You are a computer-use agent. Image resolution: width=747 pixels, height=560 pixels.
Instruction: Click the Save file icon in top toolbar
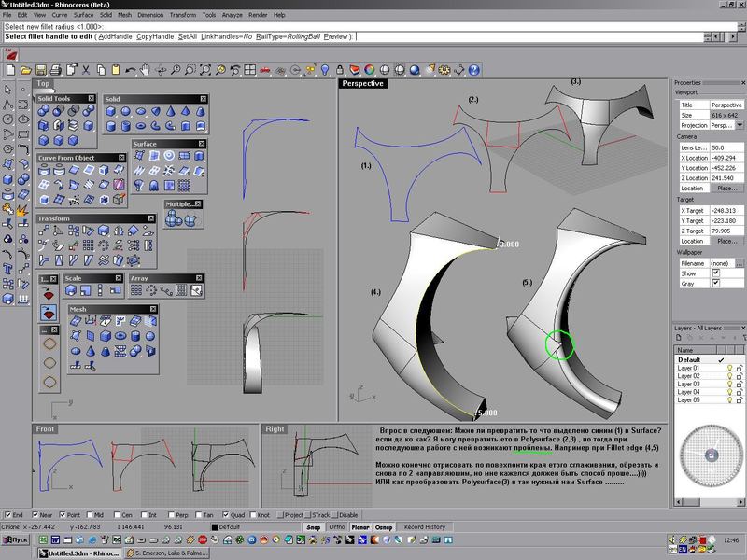(41, 70)
